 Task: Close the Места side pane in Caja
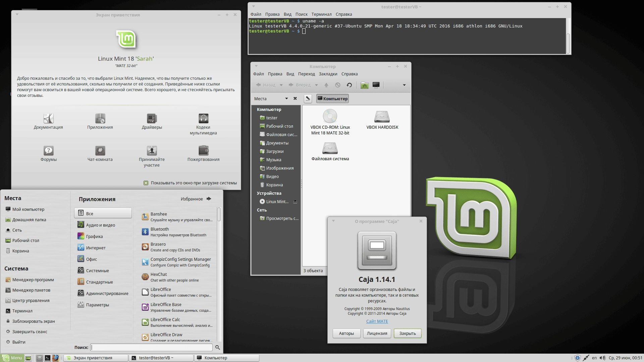[295, 99]
